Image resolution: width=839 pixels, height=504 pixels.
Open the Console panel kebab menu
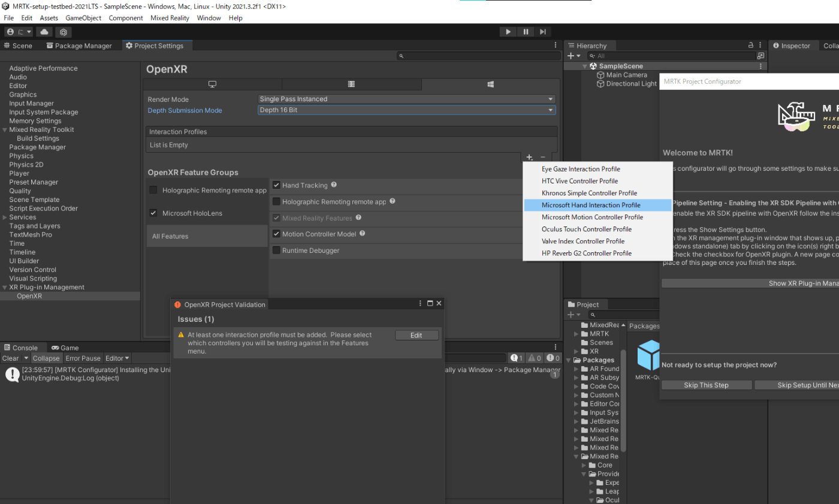[x=556, y=348]
